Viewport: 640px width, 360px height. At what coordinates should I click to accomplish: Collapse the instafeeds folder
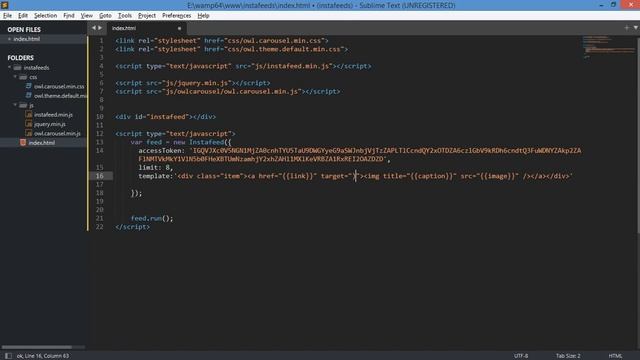click(9, 67)
